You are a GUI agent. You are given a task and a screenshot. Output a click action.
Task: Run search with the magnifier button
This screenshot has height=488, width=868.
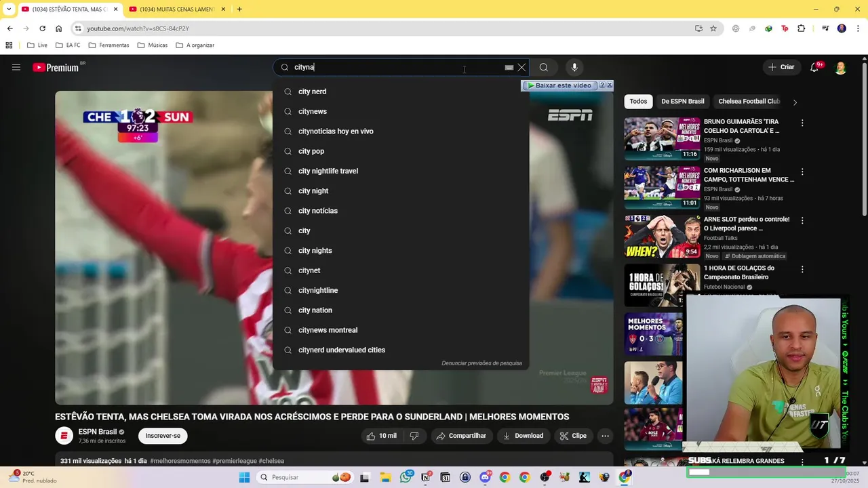pos(544,67)
